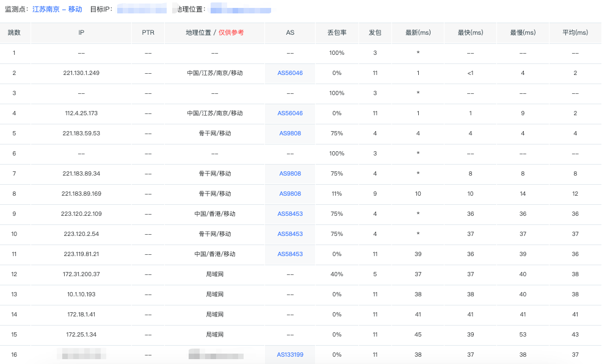The image size is (602, 364).
Task: Select the PTR column header
Action: coord(148,33)
